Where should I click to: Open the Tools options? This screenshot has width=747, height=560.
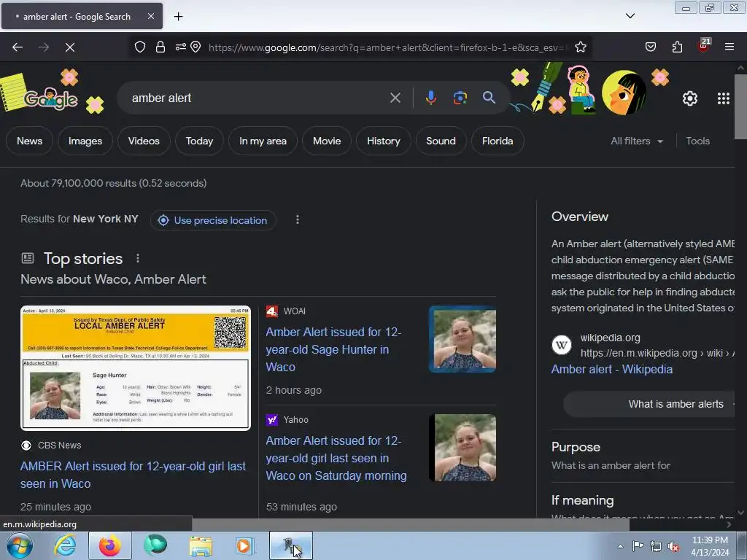697,141
